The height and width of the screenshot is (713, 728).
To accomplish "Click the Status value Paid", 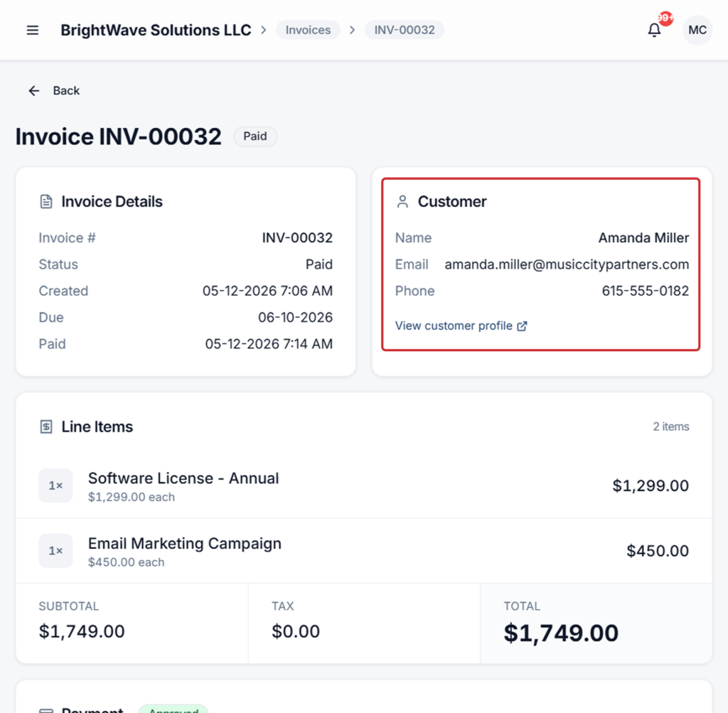I will pyautogui.click(x=319, y=264).
